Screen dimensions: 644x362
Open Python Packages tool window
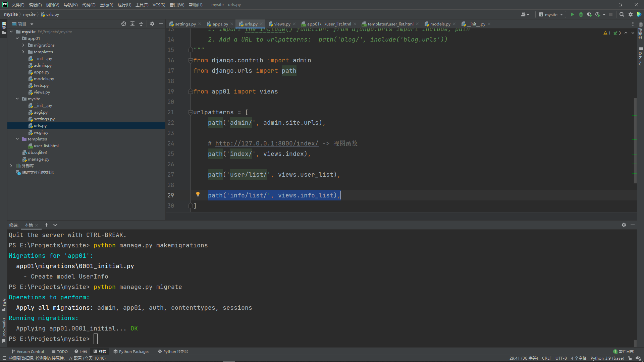pyautogui.click(x=131, y=352)
